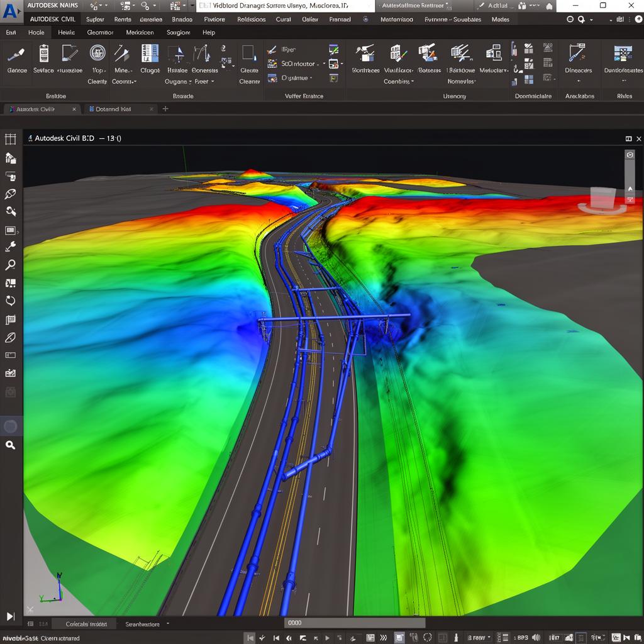The width and height of the screenshot is (644, 644).
Task: Toggle the dark circle button in left toolbar
Action: pos(10,426)
